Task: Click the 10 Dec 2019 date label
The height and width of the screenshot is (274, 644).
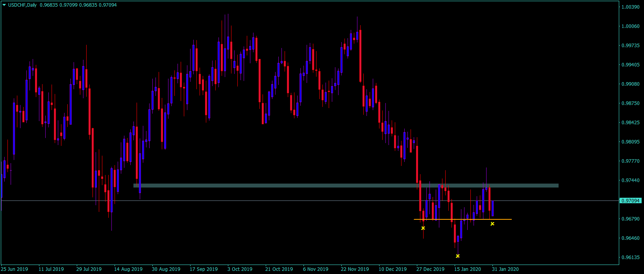Action: [x=393, y=269]
